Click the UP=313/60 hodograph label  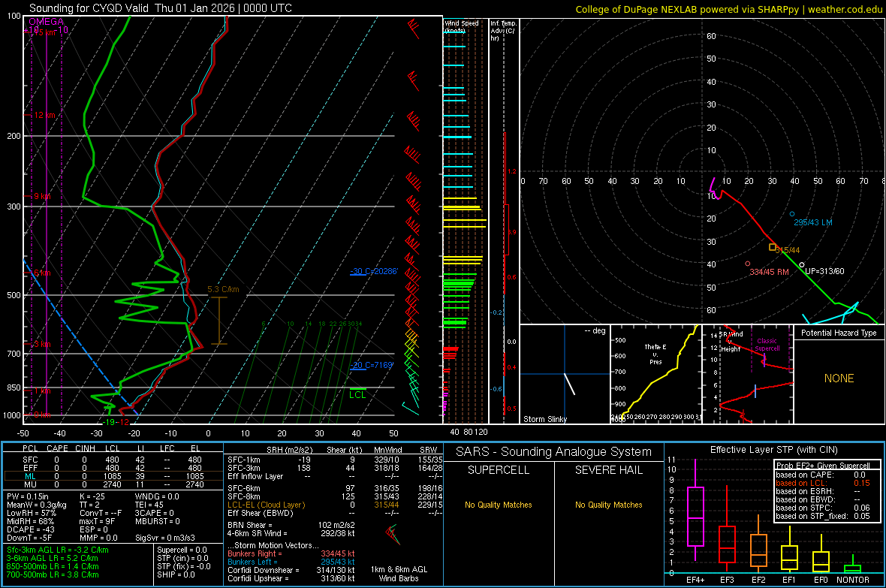pyautogui.click(x=824, y=271)
